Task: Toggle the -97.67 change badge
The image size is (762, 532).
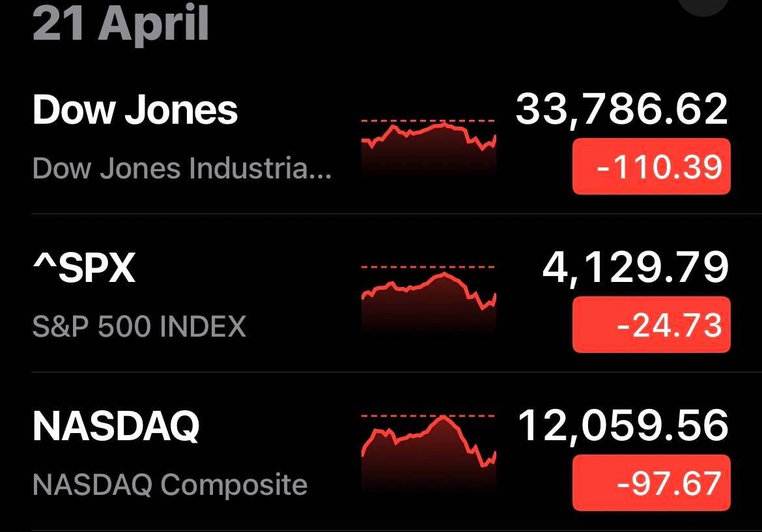Action: (651, 483)
